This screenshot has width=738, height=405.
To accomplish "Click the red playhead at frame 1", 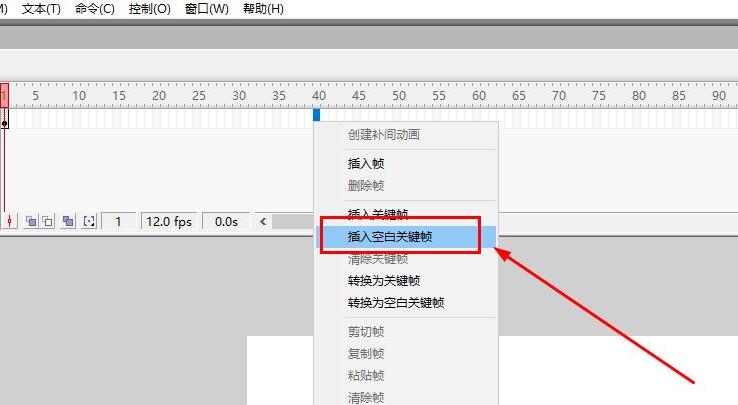I will 4,96.
